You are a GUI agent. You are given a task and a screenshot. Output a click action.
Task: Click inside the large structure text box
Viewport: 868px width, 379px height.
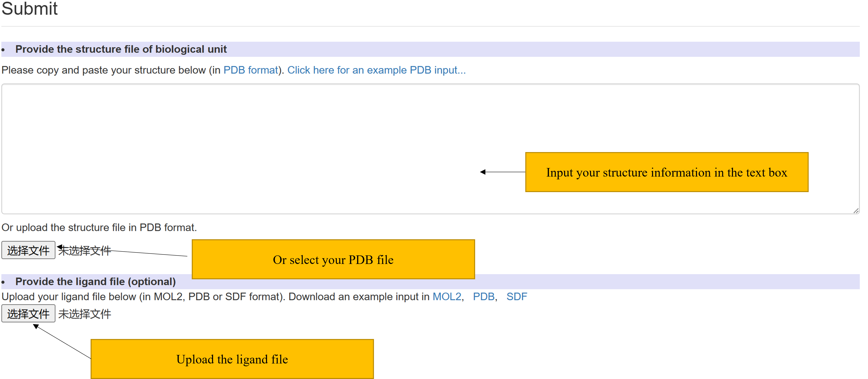(x=430, y=148)
